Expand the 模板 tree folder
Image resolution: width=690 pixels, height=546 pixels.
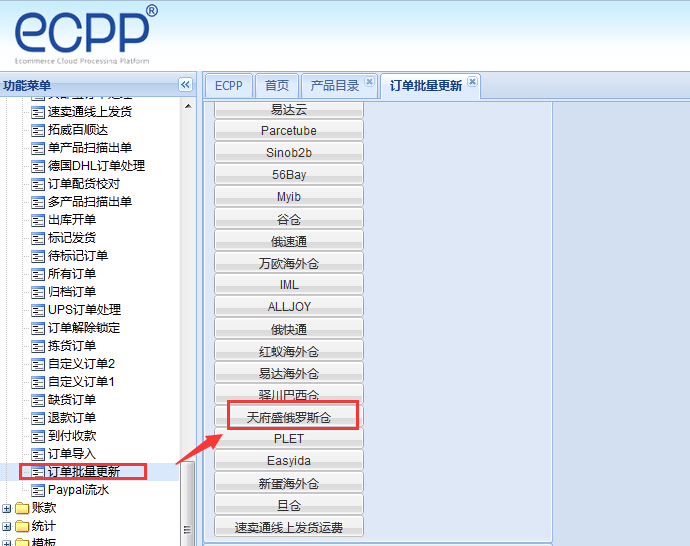tap(7, 542)
